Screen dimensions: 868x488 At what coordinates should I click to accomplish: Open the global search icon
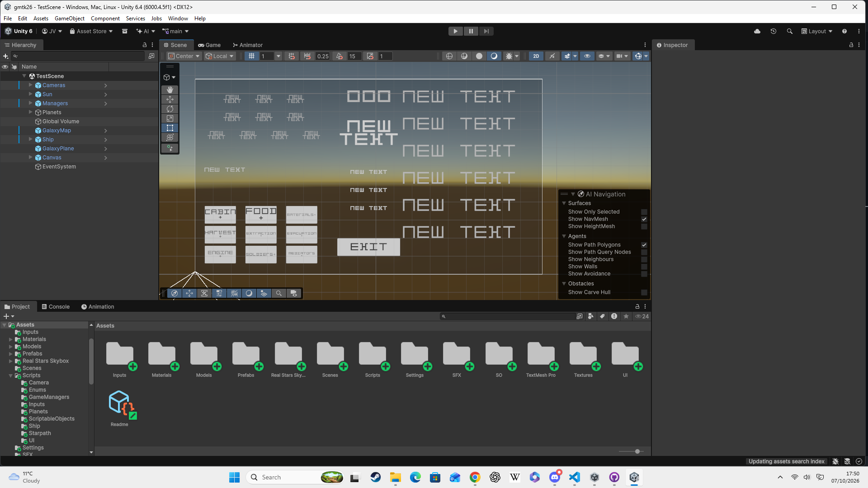coord(790,31)
